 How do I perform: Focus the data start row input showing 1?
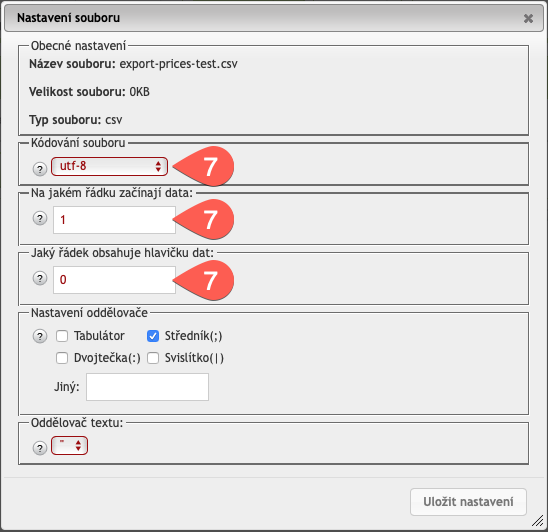coord(114,220)
